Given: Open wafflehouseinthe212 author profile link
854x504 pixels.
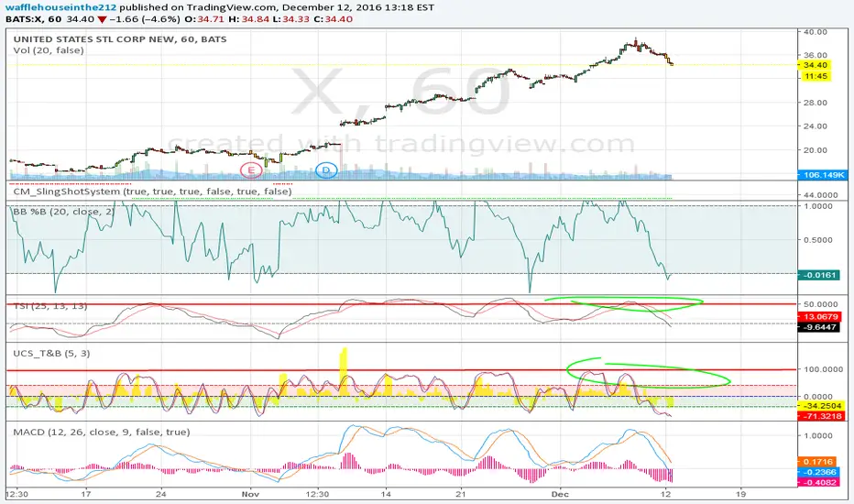Looking at the screenshot, I should pos(61,7).
